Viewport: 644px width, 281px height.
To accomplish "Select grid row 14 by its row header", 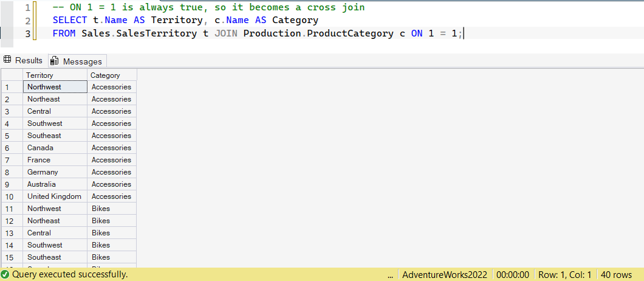I will point(12,245).
